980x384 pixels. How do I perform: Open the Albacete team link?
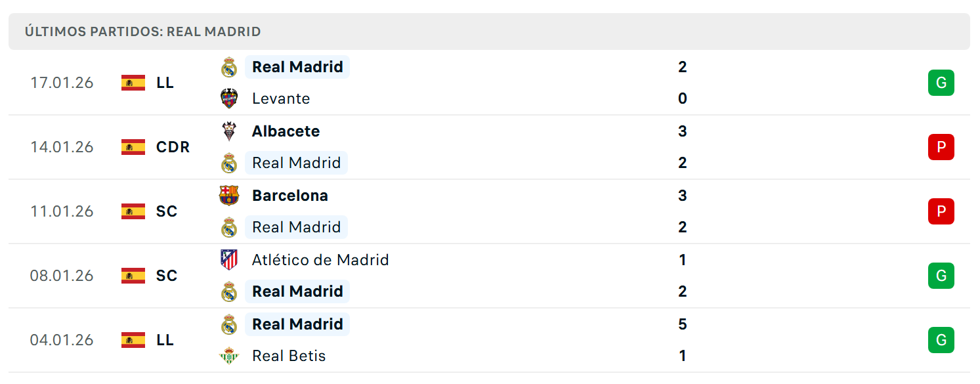point(286,131)
